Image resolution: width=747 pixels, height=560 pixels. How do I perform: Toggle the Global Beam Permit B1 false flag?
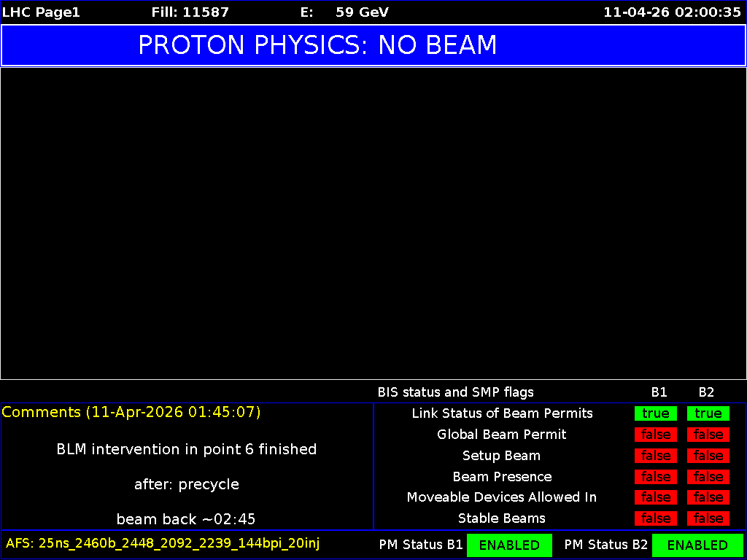click(x=655, y=435)
